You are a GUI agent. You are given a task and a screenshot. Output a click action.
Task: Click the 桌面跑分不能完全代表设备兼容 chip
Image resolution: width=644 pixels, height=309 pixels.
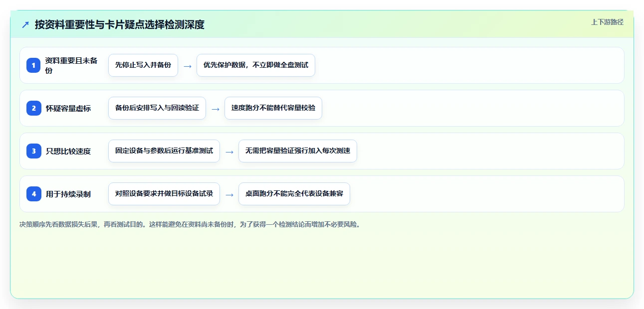pyautogui.click(x=294, y=194)
